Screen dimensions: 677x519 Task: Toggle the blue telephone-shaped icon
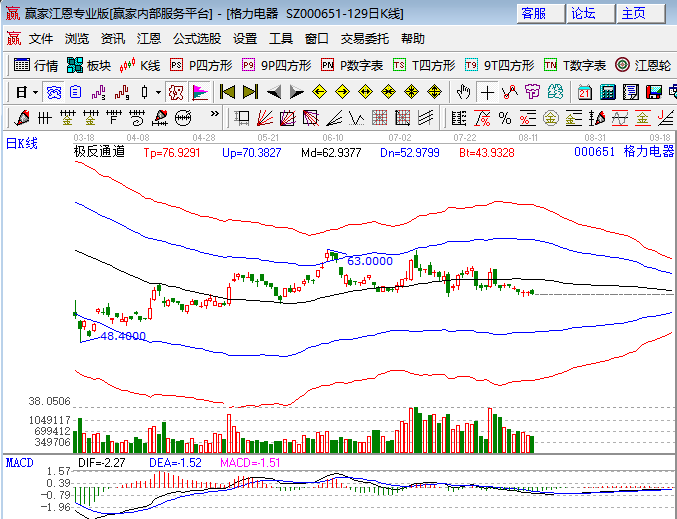[x=54, y=92]
